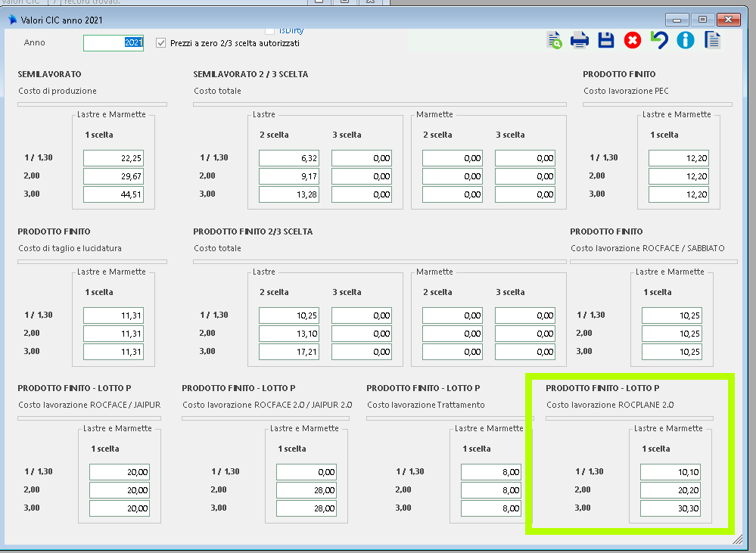Edit ROCFACE / SABBIATO 3,00 cost field

[672, 352]
